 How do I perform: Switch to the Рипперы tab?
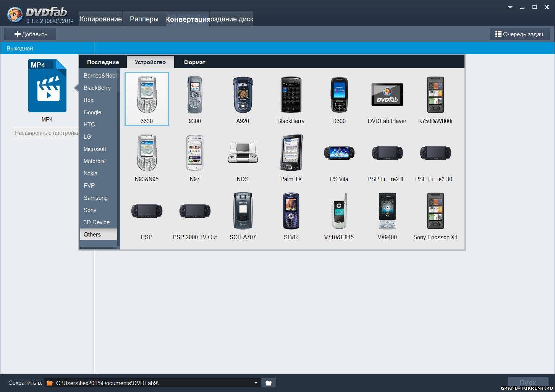(144, 19)
